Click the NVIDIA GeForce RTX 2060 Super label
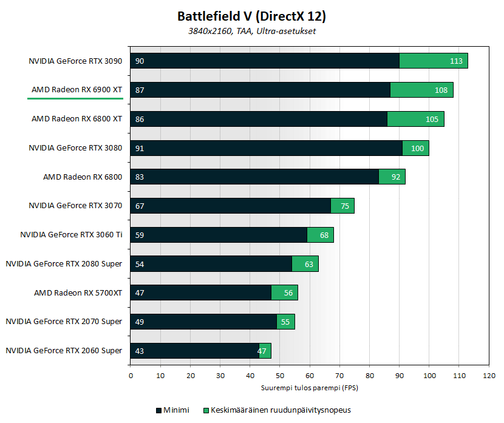This screenshot has width=504, height=423. (x=64, y=351)
